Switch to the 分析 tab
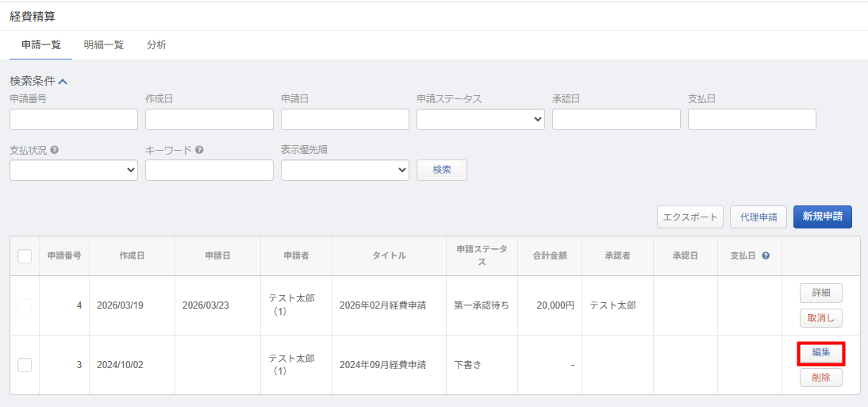The height and width of the screenshot is (407, 868). [x=156, y=45]
